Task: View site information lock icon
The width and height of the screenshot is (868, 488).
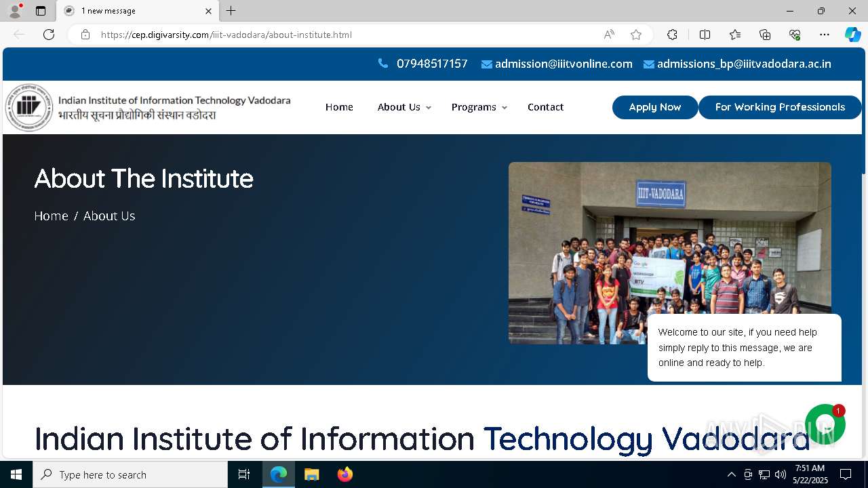Action: pos(85,35)
